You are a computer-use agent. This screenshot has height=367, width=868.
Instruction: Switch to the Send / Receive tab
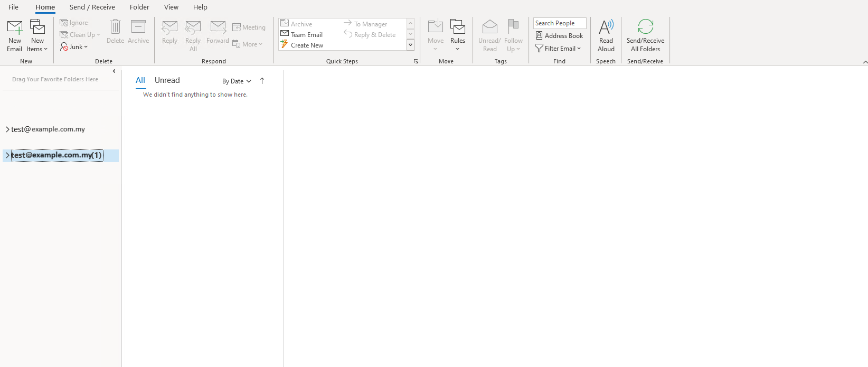coord(92,7)
